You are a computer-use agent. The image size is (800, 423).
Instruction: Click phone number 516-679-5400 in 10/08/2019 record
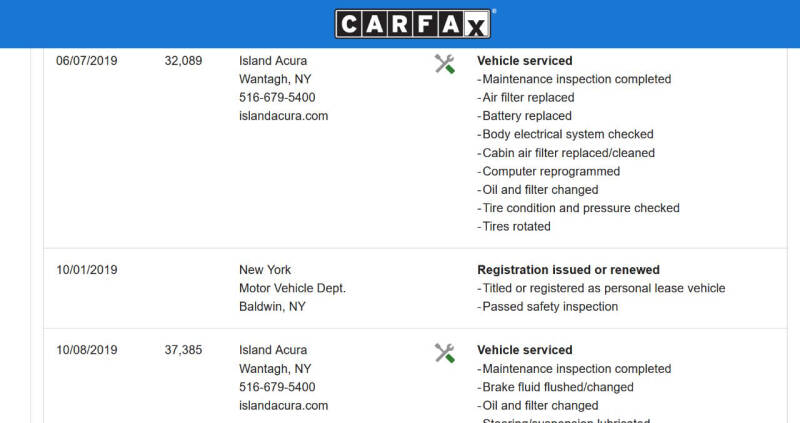pos(277,387)
